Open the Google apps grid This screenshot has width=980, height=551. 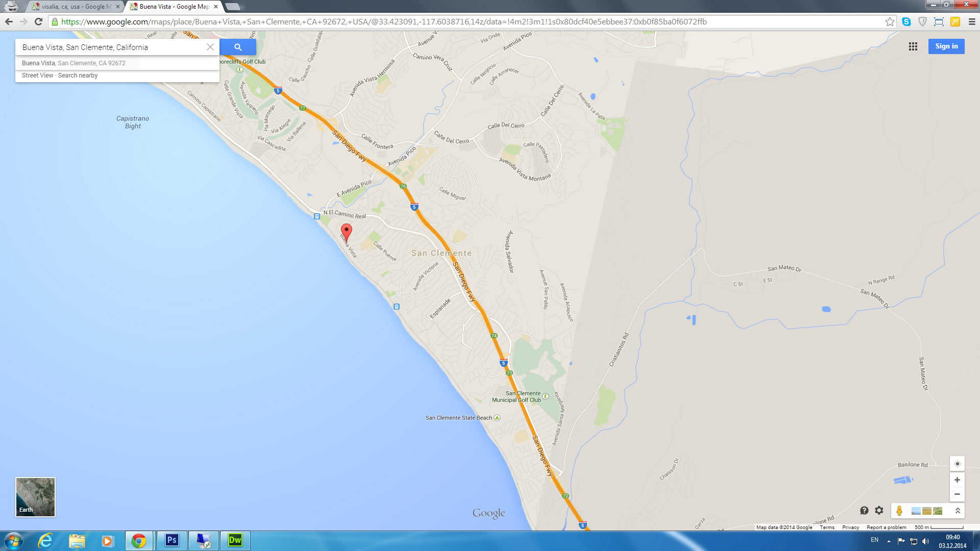(913, 46)
